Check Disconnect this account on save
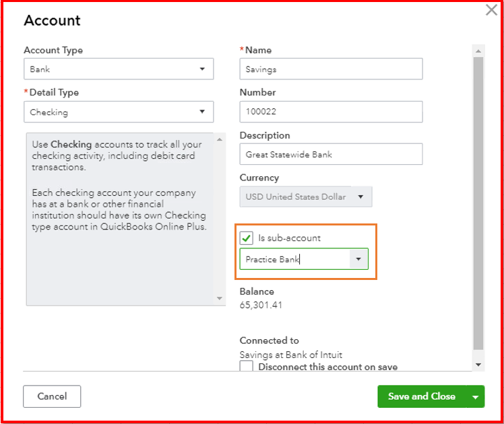Screen dimensions: 504x424 247,367
